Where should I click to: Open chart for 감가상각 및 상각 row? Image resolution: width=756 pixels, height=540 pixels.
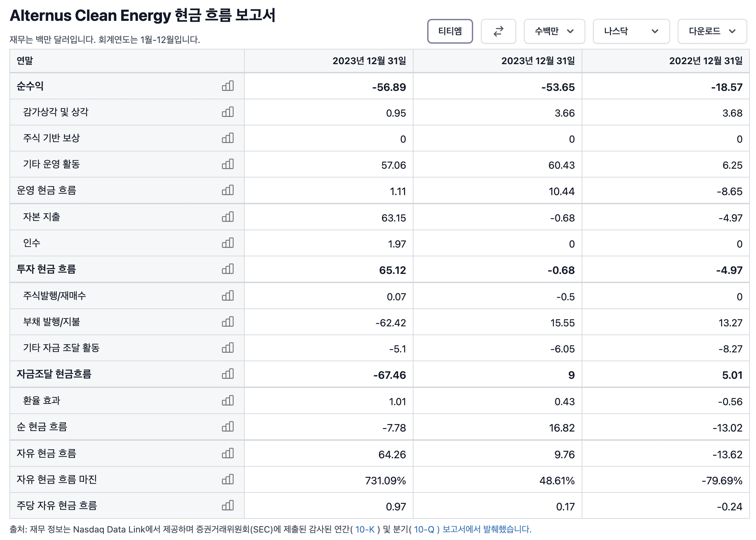point(228,112)
